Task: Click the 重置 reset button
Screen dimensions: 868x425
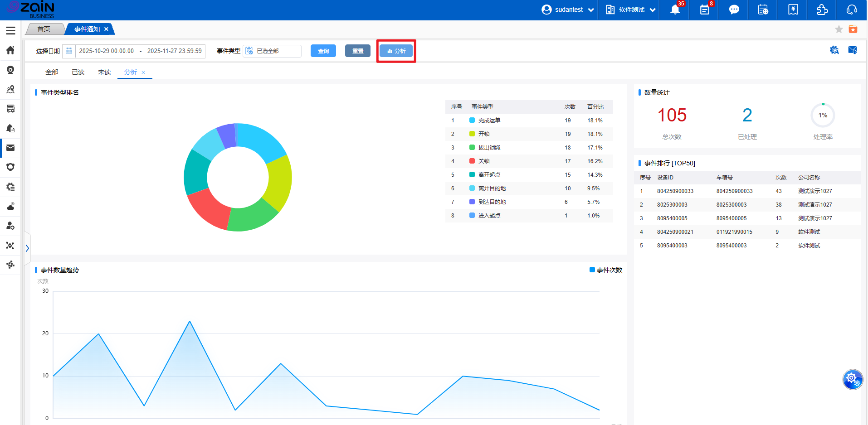Action: click(357, 51)
